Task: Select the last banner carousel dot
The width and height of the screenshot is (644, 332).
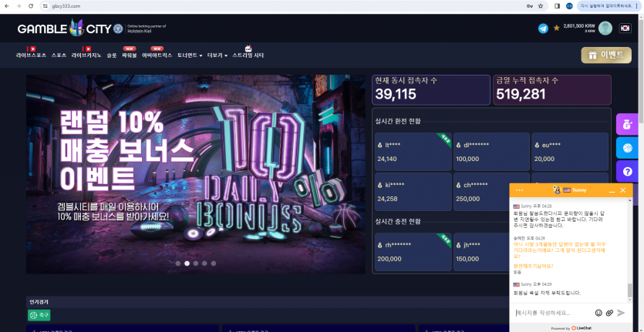Action: [x=214, y=263]
